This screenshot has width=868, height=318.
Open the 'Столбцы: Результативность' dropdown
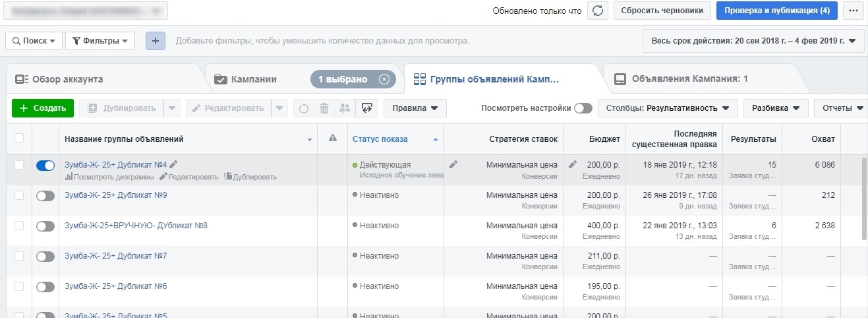[668, 108]
